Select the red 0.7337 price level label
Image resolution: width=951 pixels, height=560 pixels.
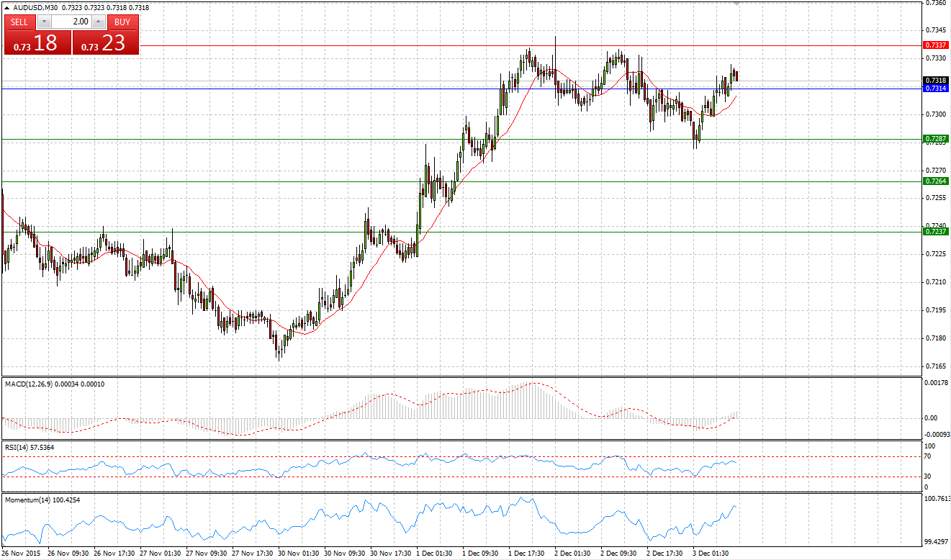(935, 45)
